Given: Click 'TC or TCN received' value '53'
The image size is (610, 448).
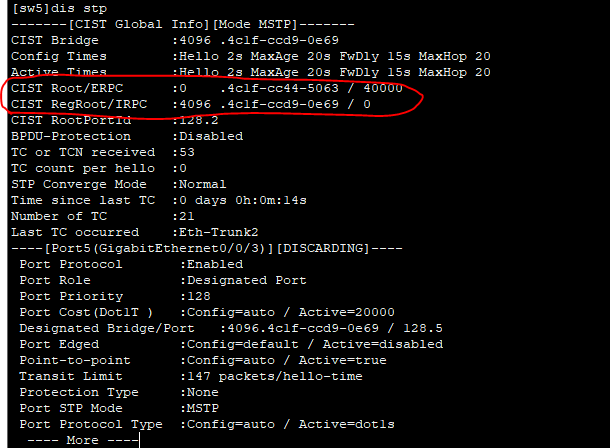Looking at the screenshot, I should 187,152.
